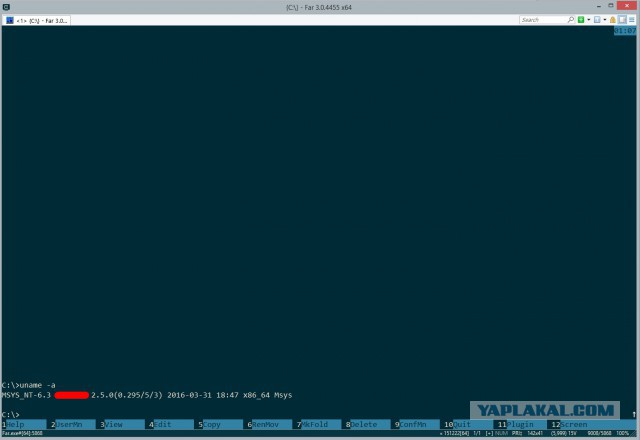Click the F8 Delete key bar button
This screenshot has height=440, width=640.
(368, 424)
